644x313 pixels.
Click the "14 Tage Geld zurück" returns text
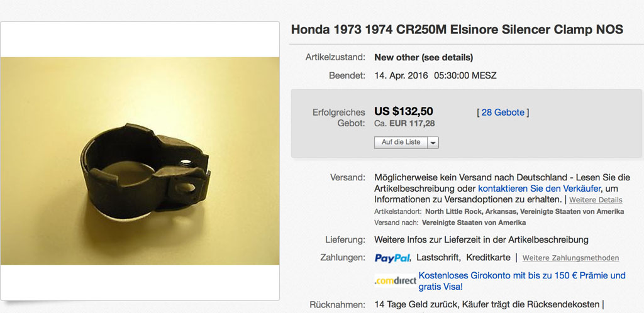(x=416, y=305)
